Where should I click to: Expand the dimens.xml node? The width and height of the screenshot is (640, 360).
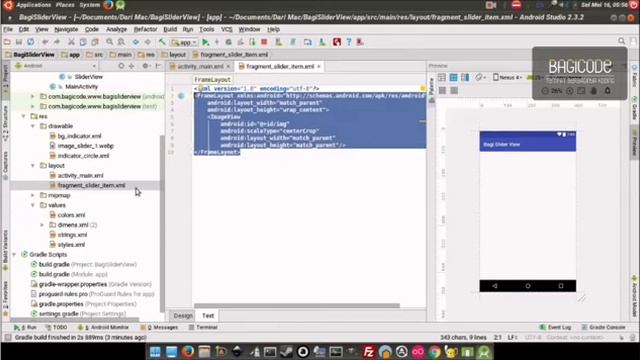42,225
